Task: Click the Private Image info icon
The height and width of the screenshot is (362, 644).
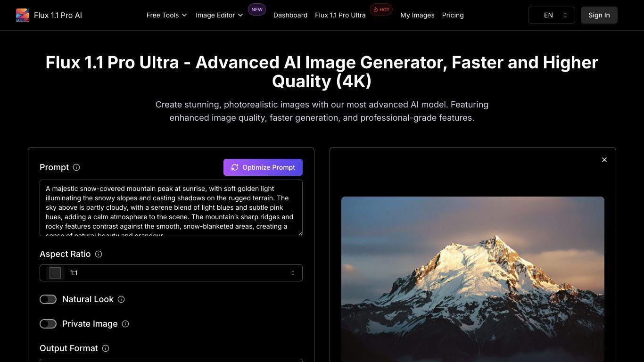Action: pyautogui.click(x=125, y=324)
